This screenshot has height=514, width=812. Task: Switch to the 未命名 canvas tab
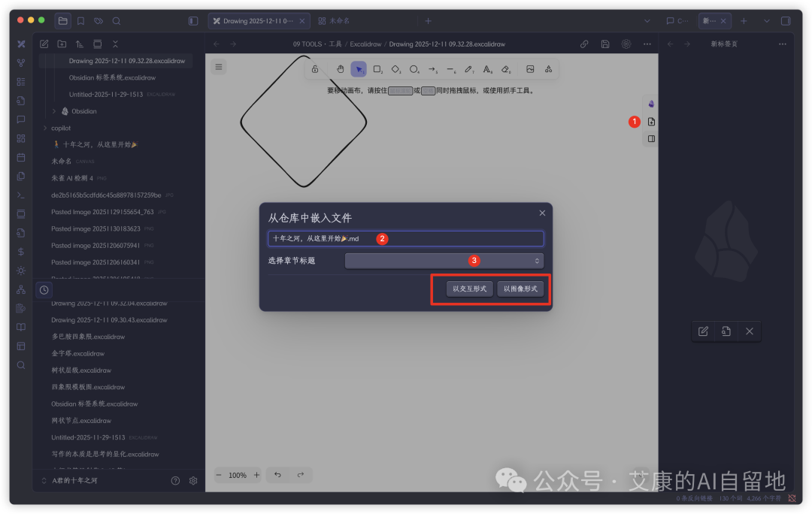(x=334, y=21)
